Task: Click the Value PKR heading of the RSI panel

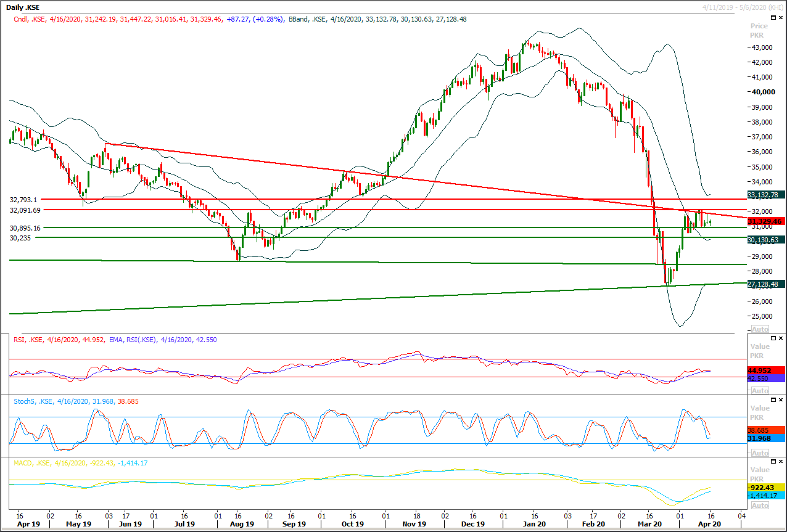Action: [x=759, y=351]
